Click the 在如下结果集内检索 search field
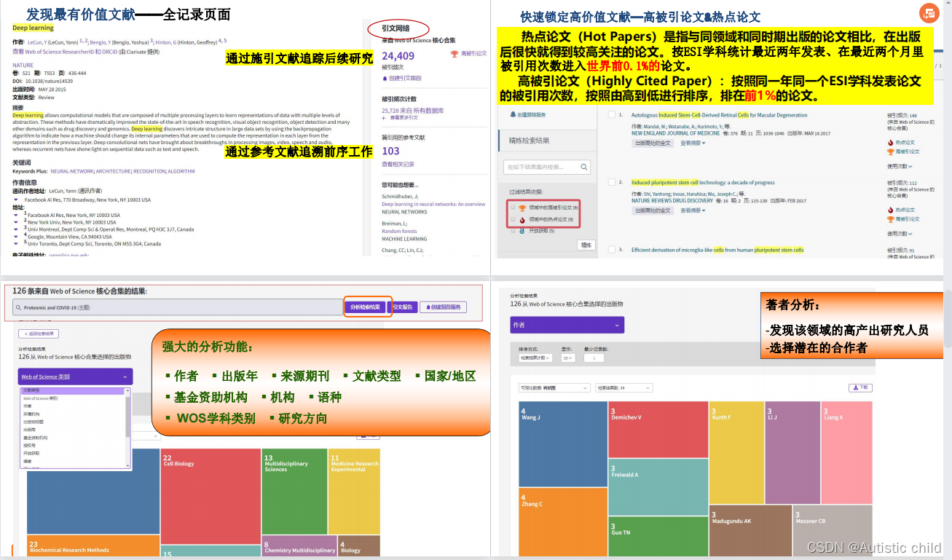 [547, 167]
